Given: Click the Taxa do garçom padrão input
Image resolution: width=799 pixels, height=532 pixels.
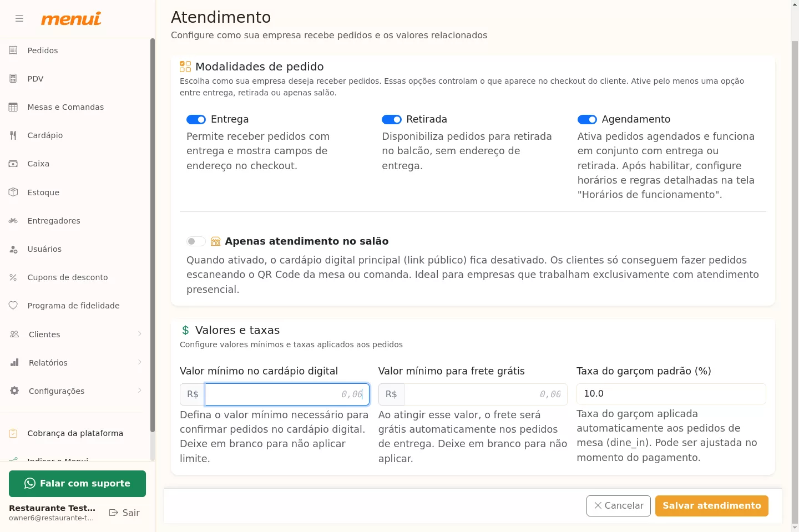Looking at the screenshot, I should [x=671, y=394].
